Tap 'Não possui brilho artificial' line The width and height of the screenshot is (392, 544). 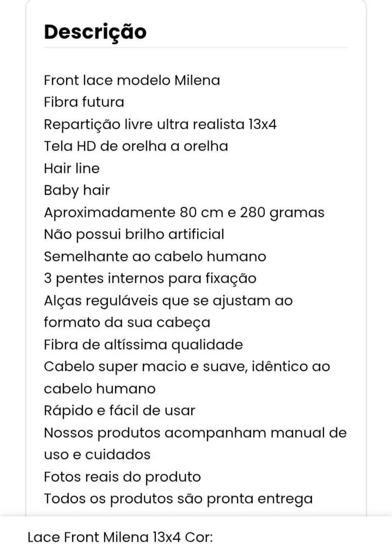[134, 235]
